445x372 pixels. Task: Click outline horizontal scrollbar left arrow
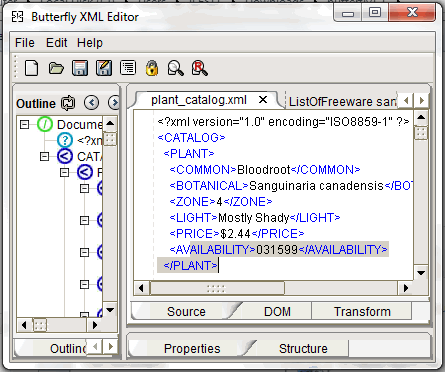click(x=24, y=325)
